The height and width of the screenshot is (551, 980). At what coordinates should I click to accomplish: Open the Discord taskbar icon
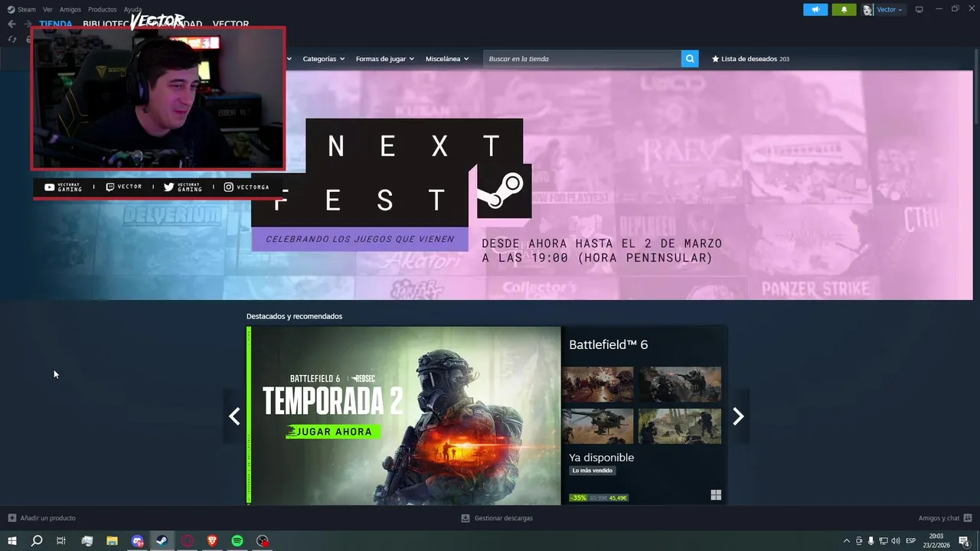(x=137, y=541)
